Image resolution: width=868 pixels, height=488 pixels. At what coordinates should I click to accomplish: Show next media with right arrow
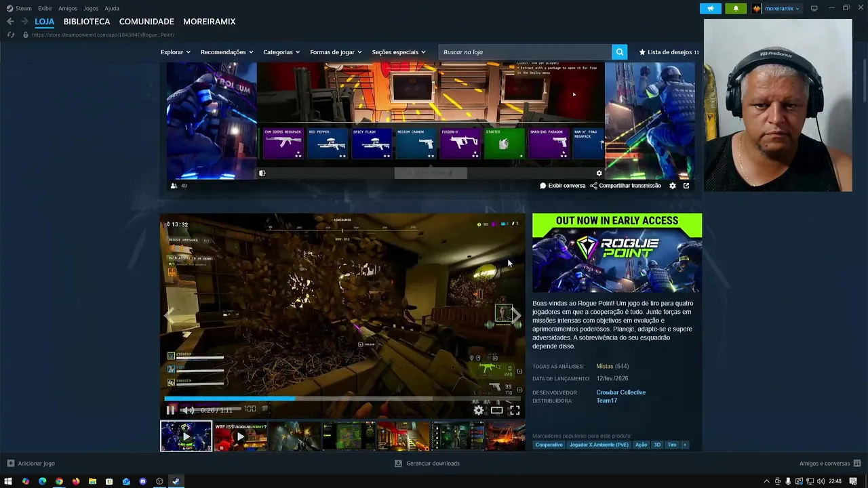[515, 315]
